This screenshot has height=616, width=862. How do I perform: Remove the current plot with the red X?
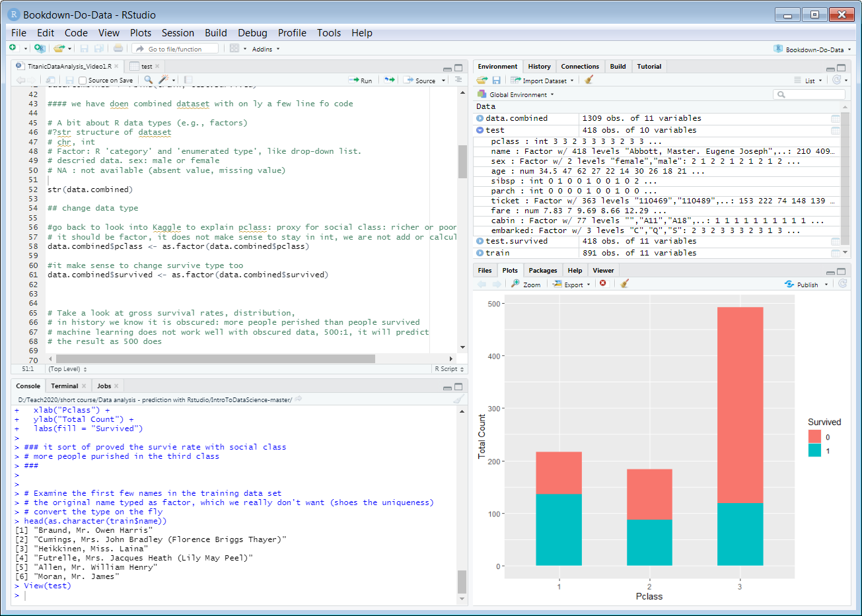pyautogui.click(x=603, y=284)
